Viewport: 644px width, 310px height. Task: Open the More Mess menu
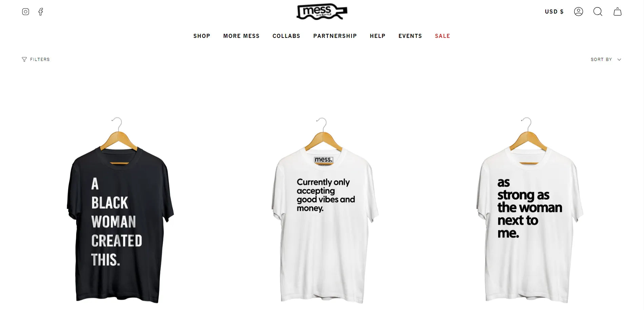(x=241, y=36)
